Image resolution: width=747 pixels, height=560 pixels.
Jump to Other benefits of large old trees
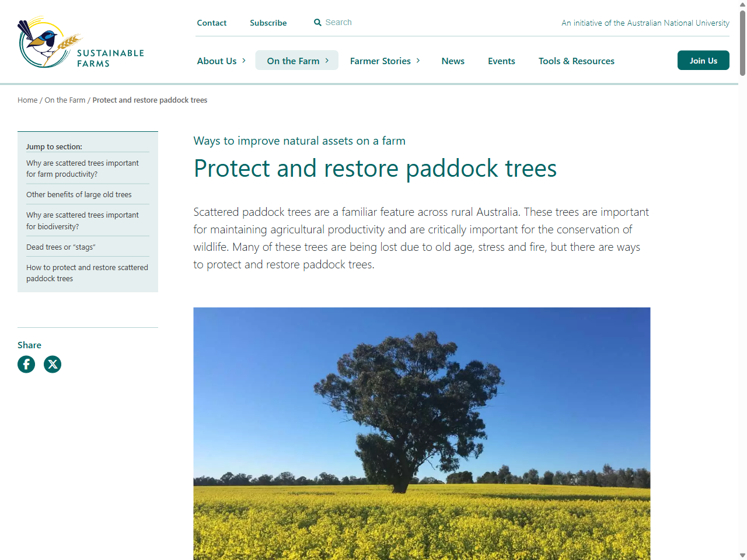click(79, 194)
